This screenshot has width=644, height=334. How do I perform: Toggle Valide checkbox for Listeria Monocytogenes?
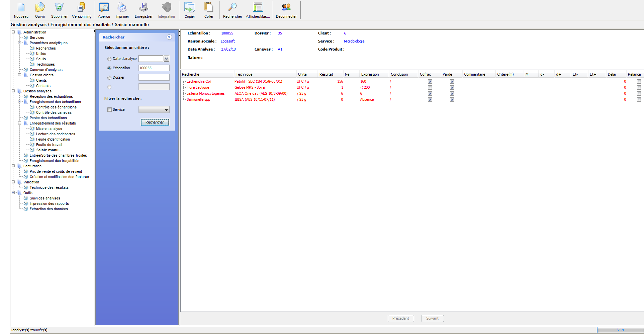452,93
